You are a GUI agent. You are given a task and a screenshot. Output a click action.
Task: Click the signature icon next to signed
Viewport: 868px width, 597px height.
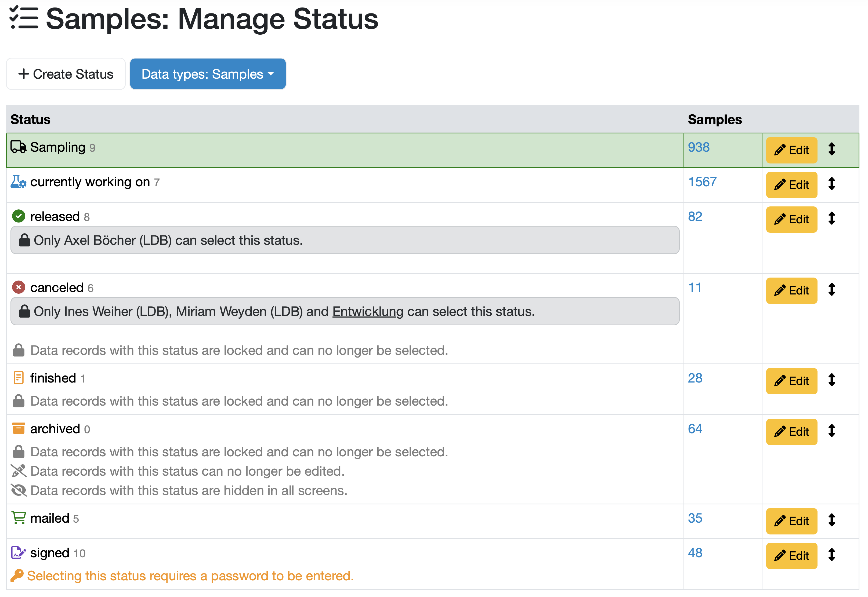(x=18, y=552)
